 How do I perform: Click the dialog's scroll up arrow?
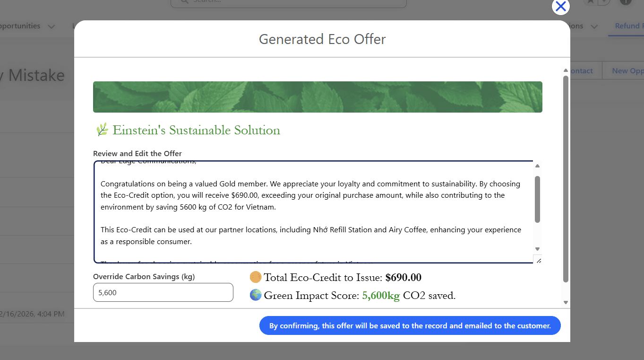click(x=566, y=70)
